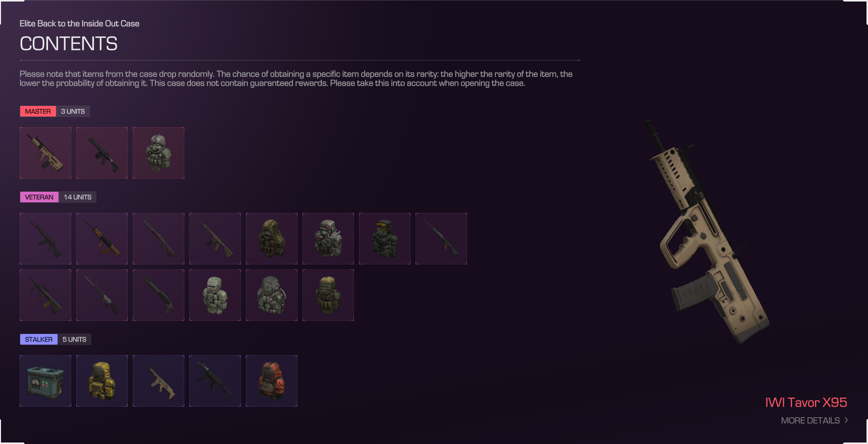This screenshot has width=868, height=444.
Task: Select the black rifle in Master tier
Action: click(102, 153)
